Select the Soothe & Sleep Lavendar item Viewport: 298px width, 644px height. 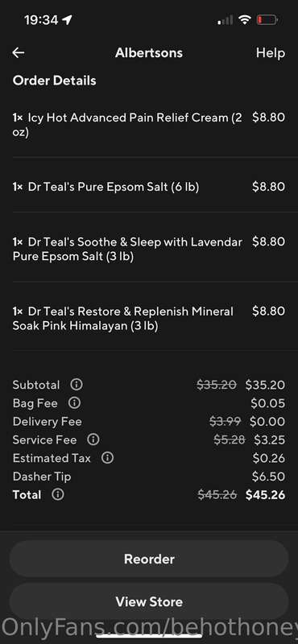[x=149, y=249]
